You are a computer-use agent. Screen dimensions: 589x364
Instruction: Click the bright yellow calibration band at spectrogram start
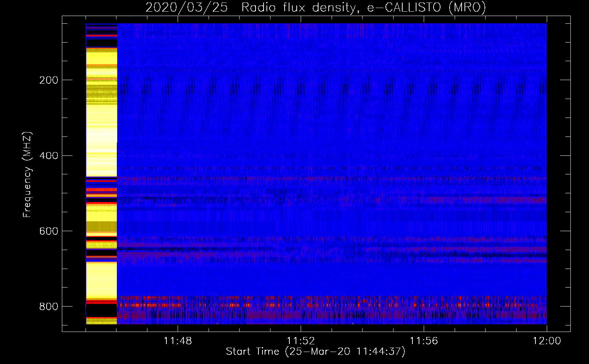[x=101, y=174]
